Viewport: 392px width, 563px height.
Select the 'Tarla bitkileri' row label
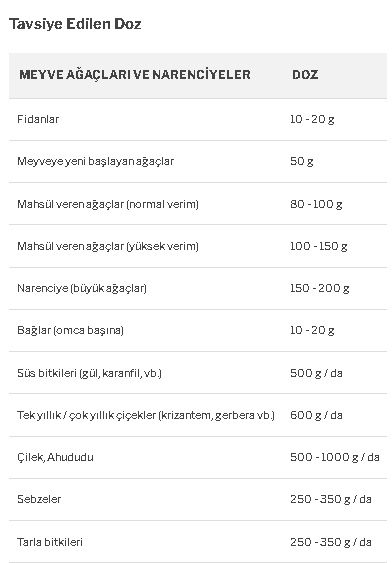tap(50, 542)
